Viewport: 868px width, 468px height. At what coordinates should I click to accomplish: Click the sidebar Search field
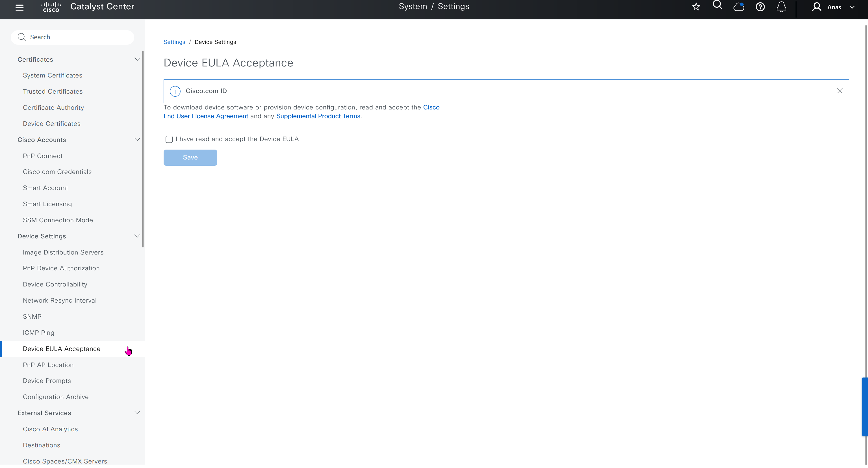[x=72, y=37]
